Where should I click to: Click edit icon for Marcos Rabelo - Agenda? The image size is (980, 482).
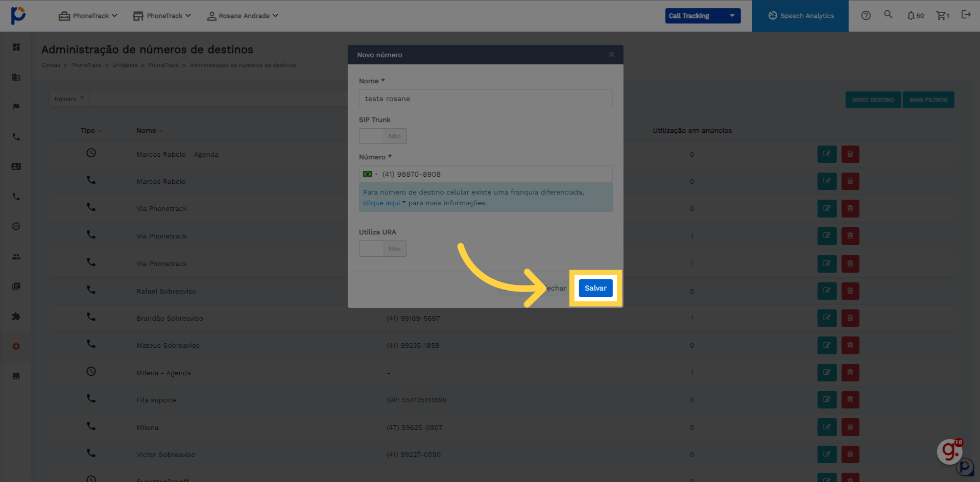point(827,154)
